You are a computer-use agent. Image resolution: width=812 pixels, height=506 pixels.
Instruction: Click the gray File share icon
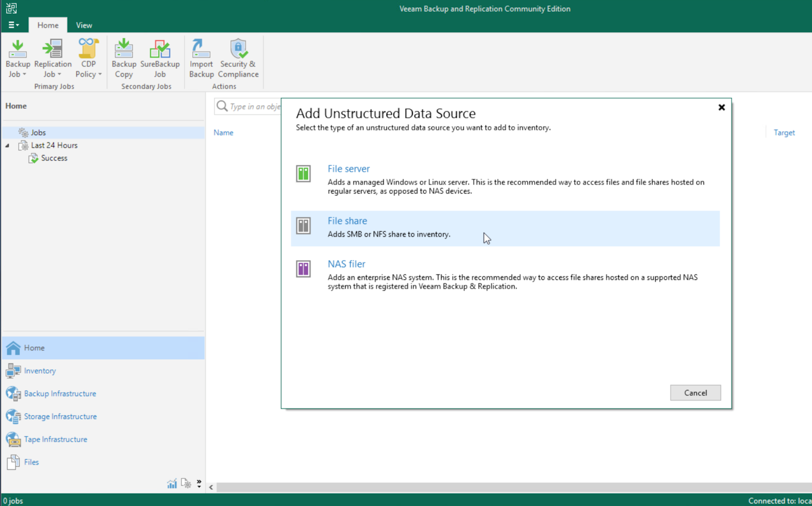(303, 226)
